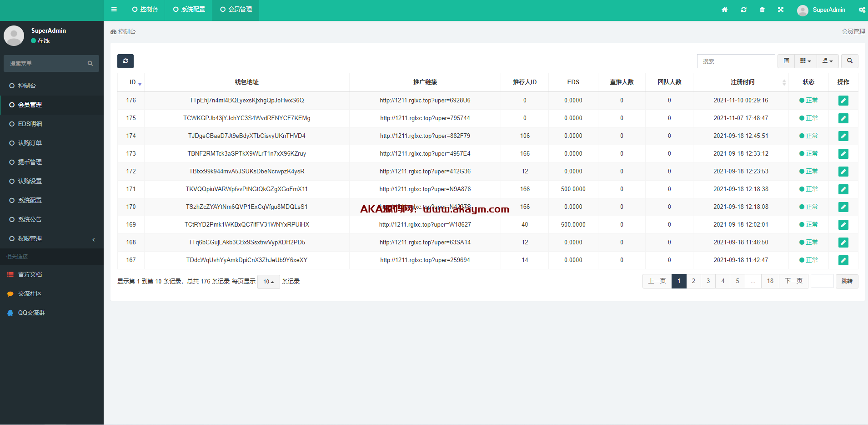Open 提币管理 in the sidebar menu
The width and height of the screenshot is (868, 425).
tap(30, 162)
